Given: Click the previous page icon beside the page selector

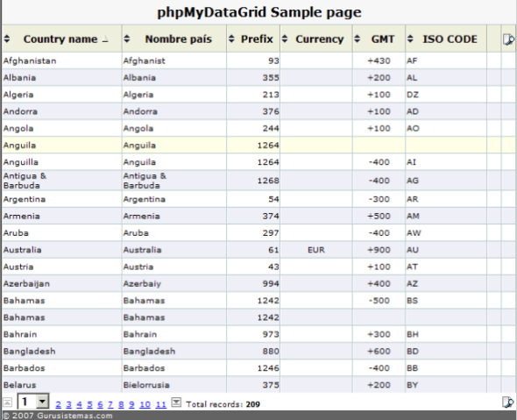Looking at the screenshot, I should coord(8,402).
